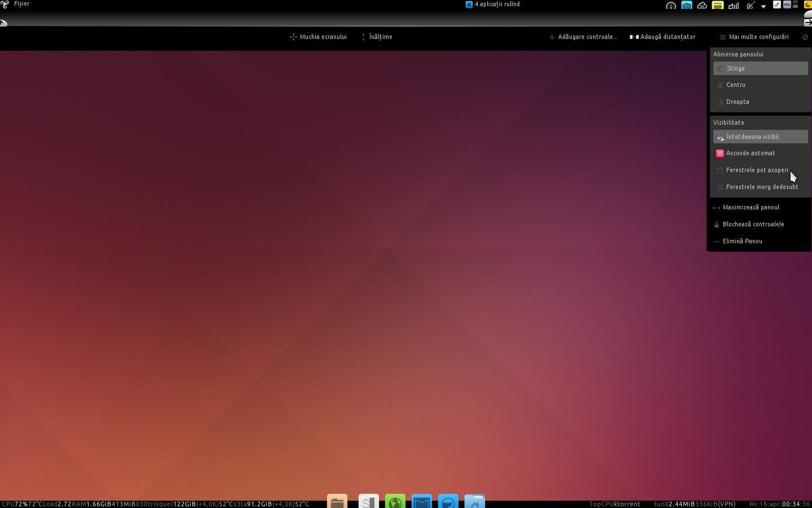Open the blue round animal-head dock icon
Image resolution: width=812 pixels, height=508 pixels.
pyautogui.click(x=448, y=501)
